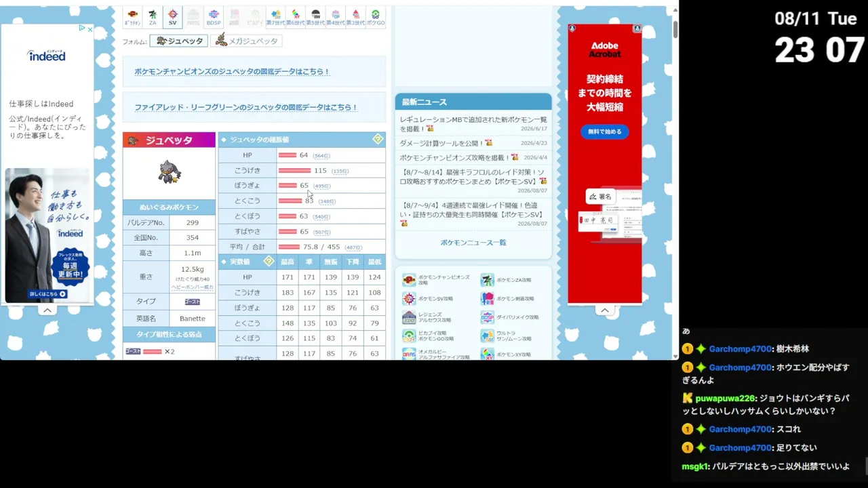The width and height of the screenshot is (868, 488).
Task: Click the ポケモンZA攻略 icon
Action: click(x=488, y=280)
